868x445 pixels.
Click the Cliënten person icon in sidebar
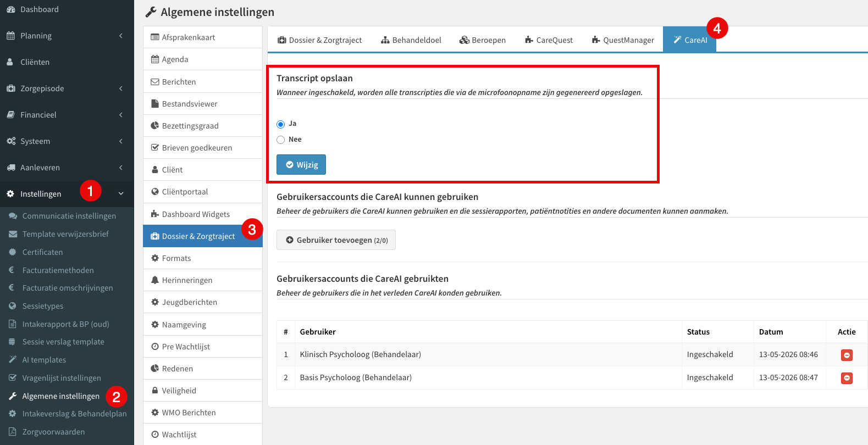10,62
